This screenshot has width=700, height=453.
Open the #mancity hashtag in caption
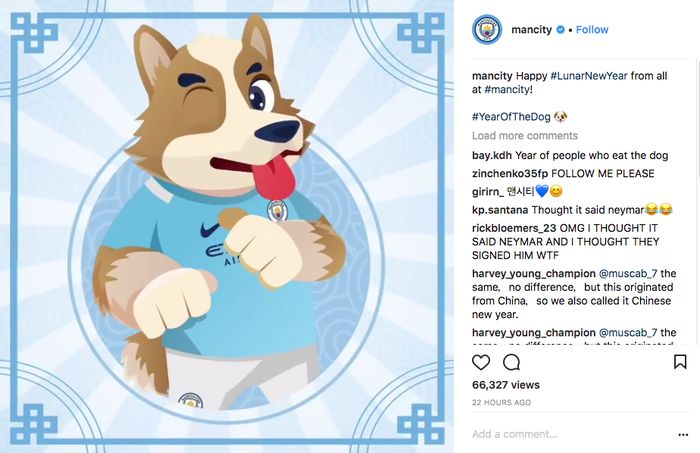507,90
